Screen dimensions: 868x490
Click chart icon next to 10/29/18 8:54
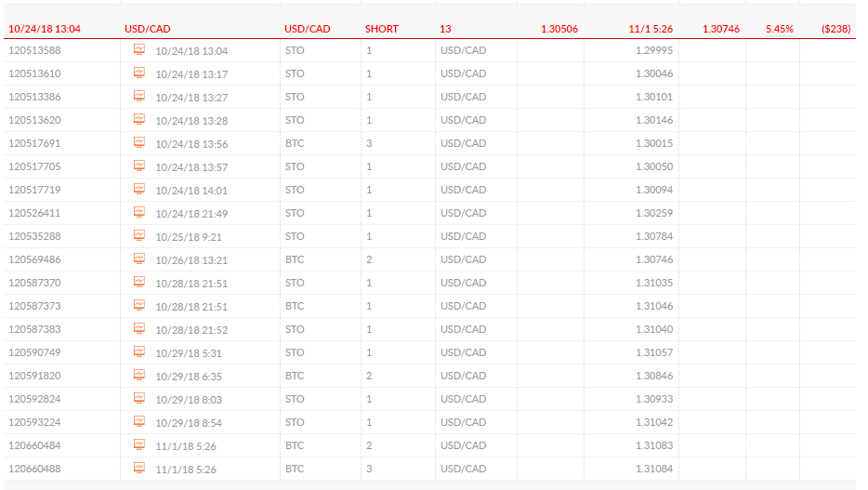139,421
